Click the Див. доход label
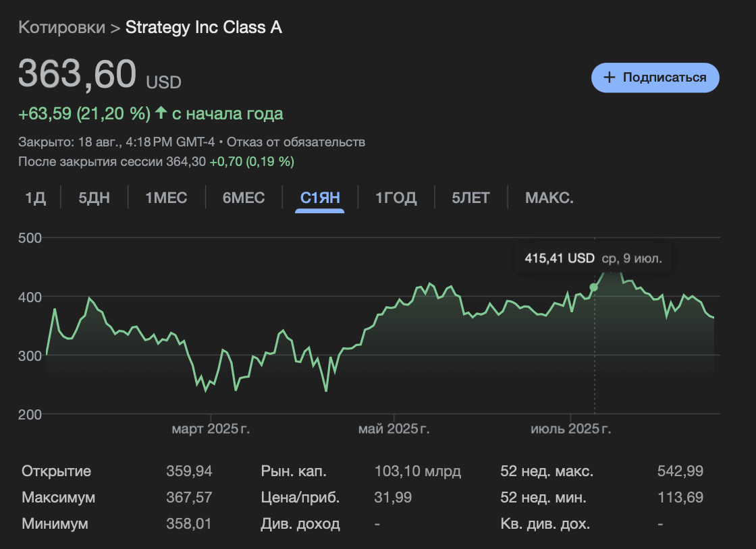The image size is (756, 549). point(300,523)
